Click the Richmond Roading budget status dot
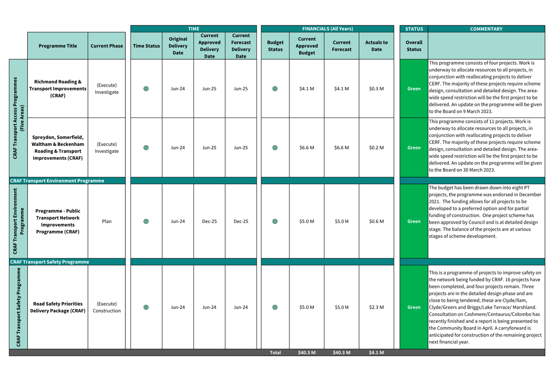This screenshot has width=554, height=392. [275, 89]
